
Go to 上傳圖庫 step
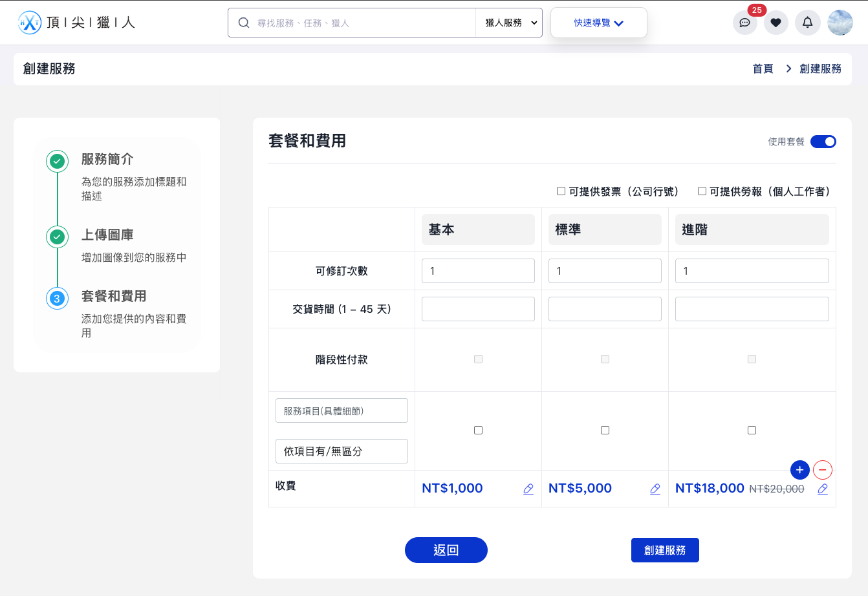pyautogui.click(x=107, y=235)
